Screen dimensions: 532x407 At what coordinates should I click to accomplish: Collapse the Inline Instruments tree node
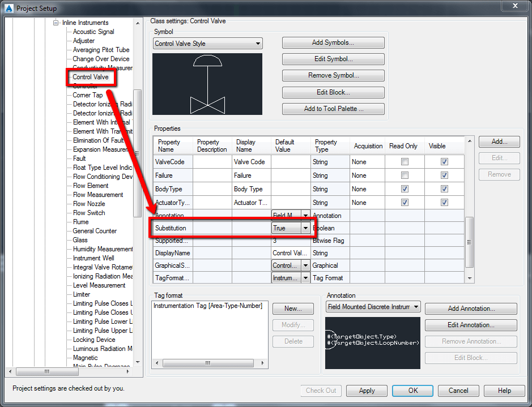56,23
